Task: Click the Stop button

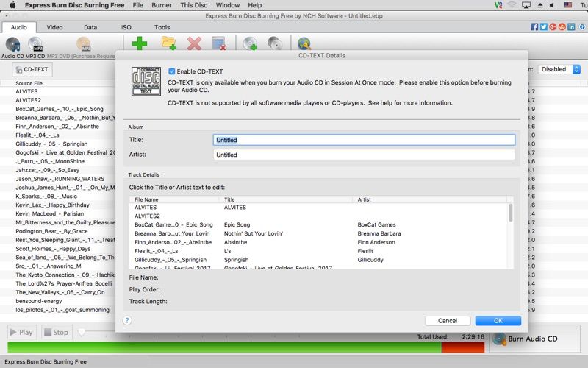Action: pos(57,332)
